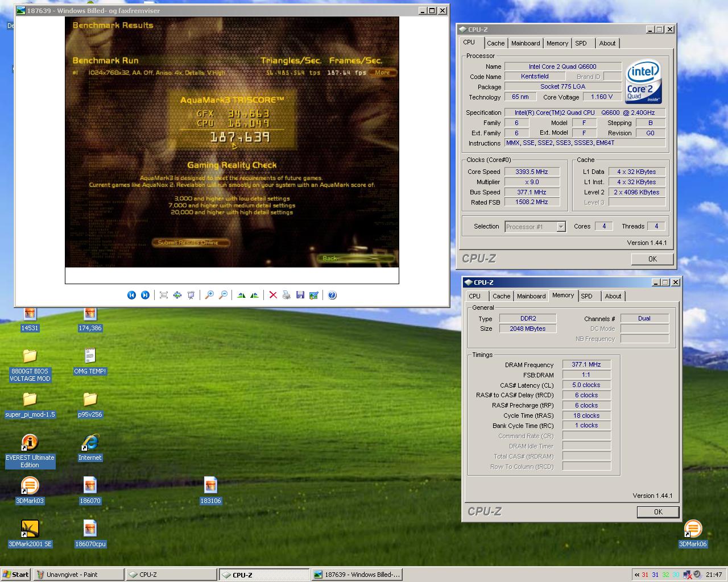Save image copy via floppy disk icon
728x582 pixels.
pos(300,295)
